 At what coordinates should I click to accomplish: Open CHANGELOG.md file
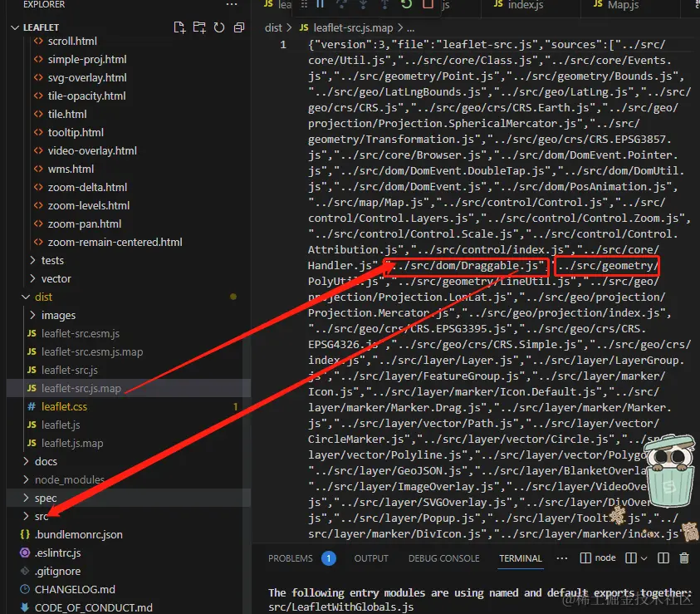(x=75, y=589)
